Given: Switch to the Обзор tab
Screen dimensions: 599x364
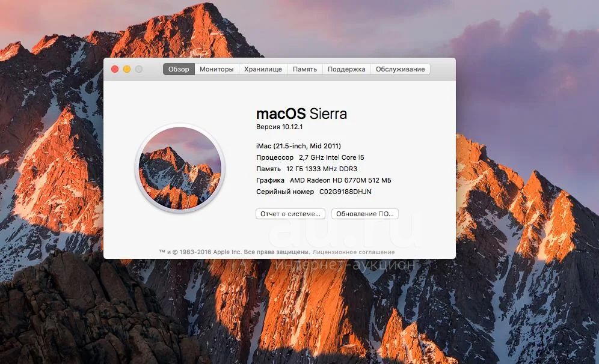Looking at the screenshot, I should click(x=179, y=69).
